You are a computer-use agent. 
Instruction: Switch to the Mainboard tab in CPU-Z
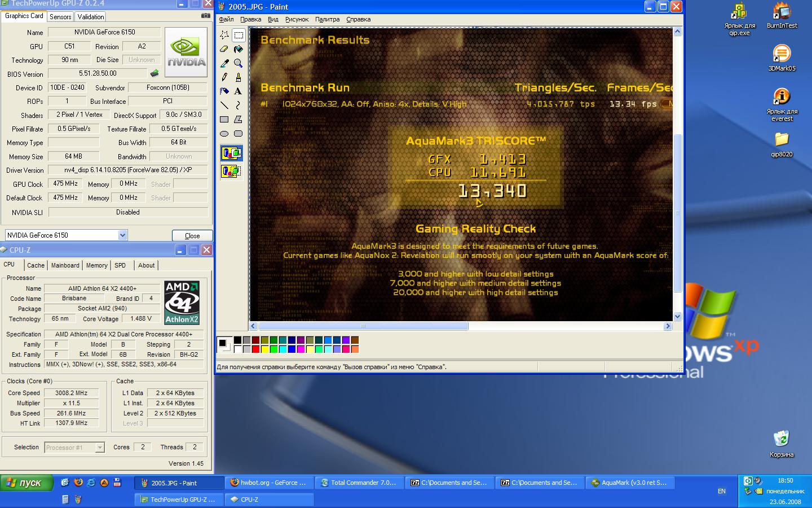(x=65, y=265)
